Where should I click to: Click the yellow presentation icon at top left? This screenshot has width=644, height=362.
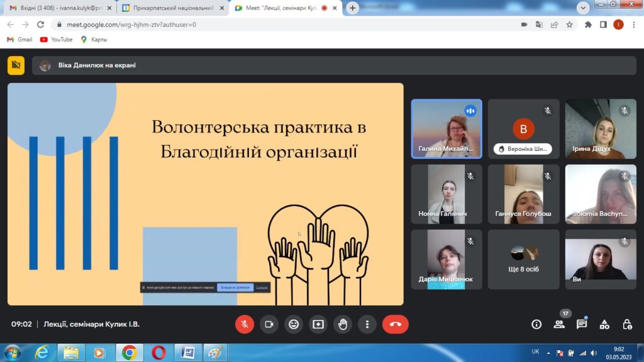point(16,65)
